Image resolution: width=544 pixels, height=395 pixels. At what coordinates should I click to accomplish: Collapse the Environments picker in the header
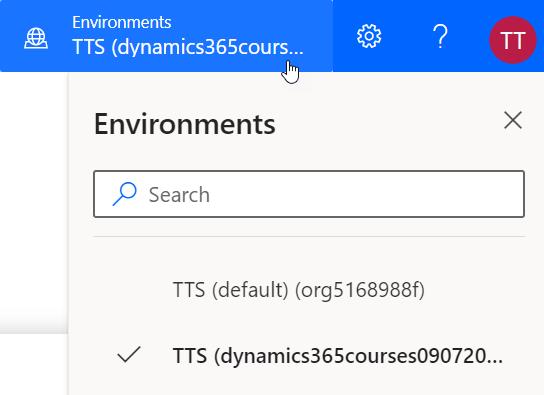166,36
